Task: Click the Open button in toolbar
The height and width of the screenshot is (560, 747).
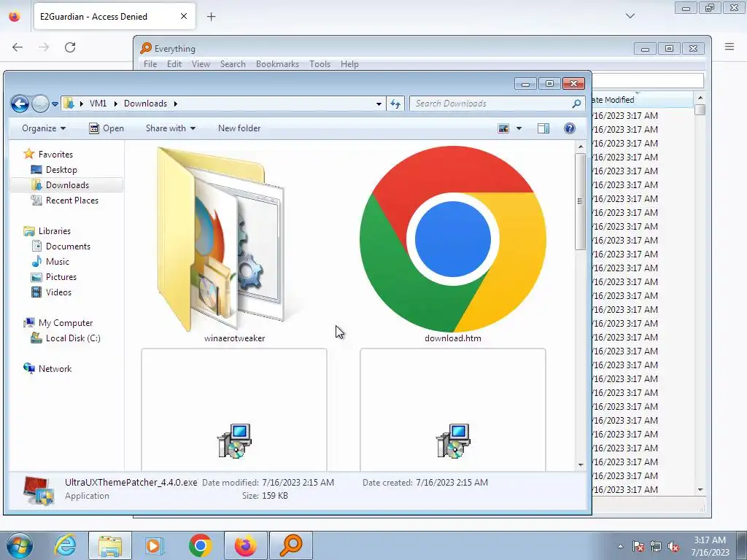Action: [x=107, y=128]
